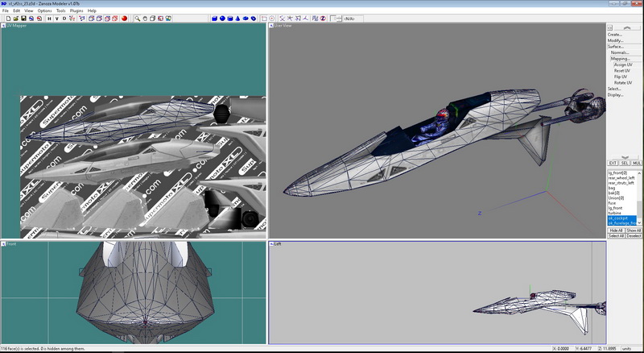
Task: Select fuse in the object list
Action: pyautogui.click(x=612, y=203)
